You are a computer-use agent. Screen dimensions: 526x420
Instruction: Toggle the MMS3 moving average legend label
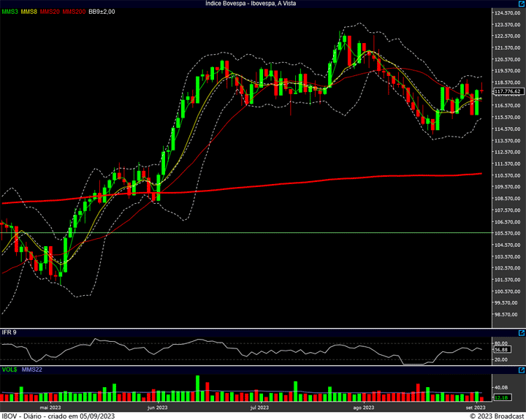(9, 12)
